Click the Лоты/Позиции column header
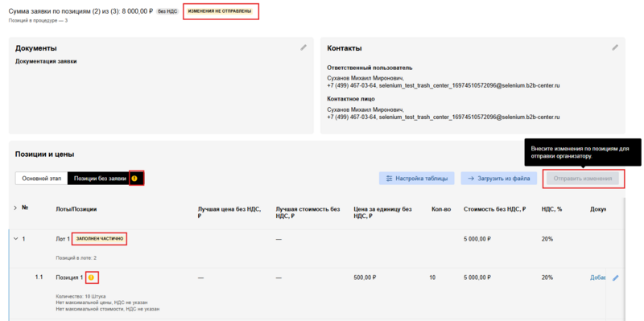The width and height of the screenshot is (644, 321). coord(76,209)
